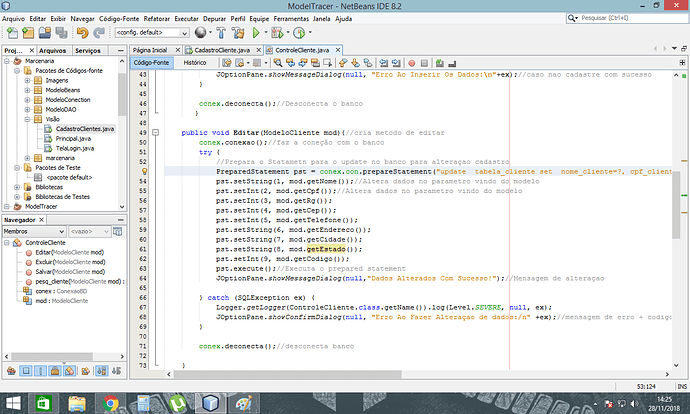
Task: Open Run Project dropdown arrow
Action: click(x=266, y=32)
